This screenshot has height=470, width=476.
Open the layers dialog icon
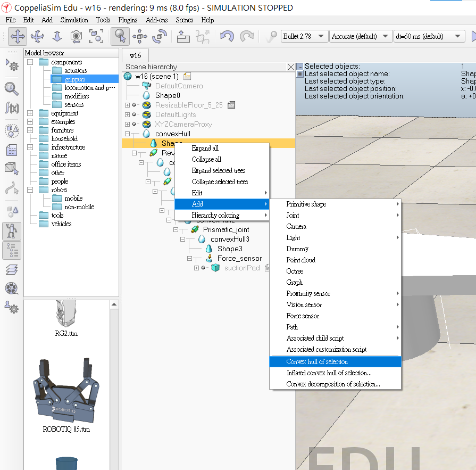pos(12,269)
